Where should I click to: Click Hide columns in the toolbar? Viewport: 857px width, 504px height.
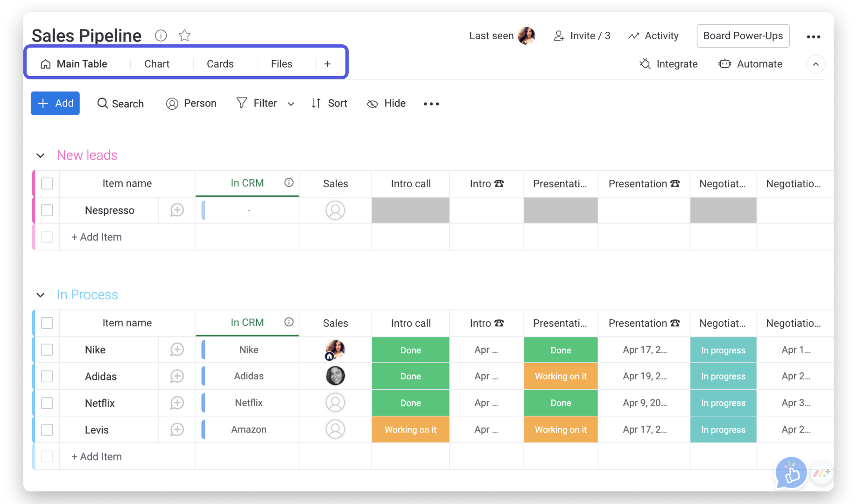pyautogui.click(x=386, y=104)
